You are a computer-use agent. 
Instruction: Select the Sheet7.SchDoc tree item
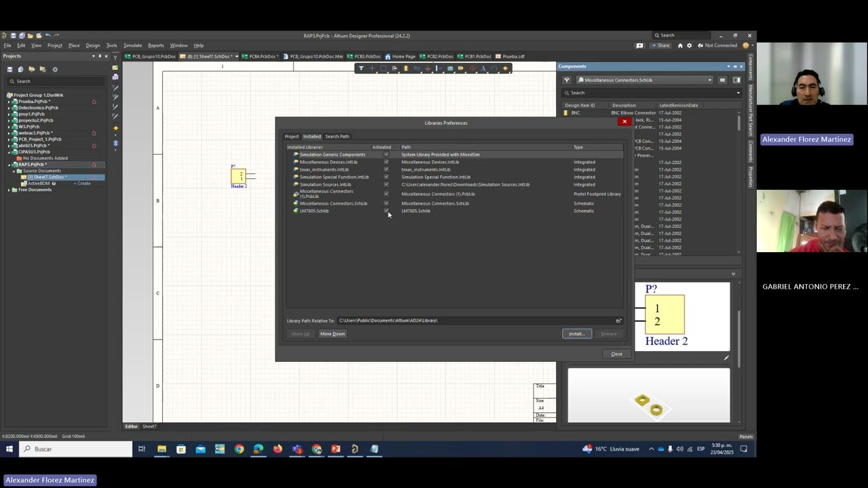[x=47, y=177]
